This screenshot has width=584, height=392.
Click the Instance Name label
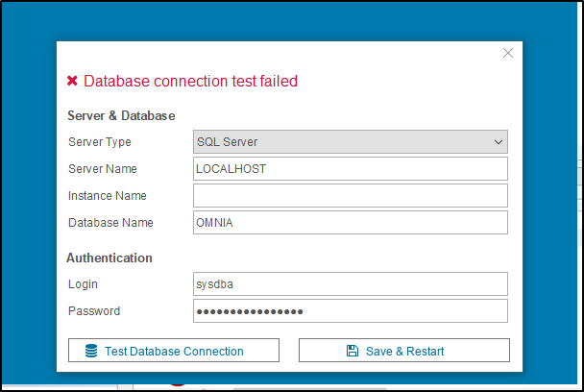coord(108,196)
